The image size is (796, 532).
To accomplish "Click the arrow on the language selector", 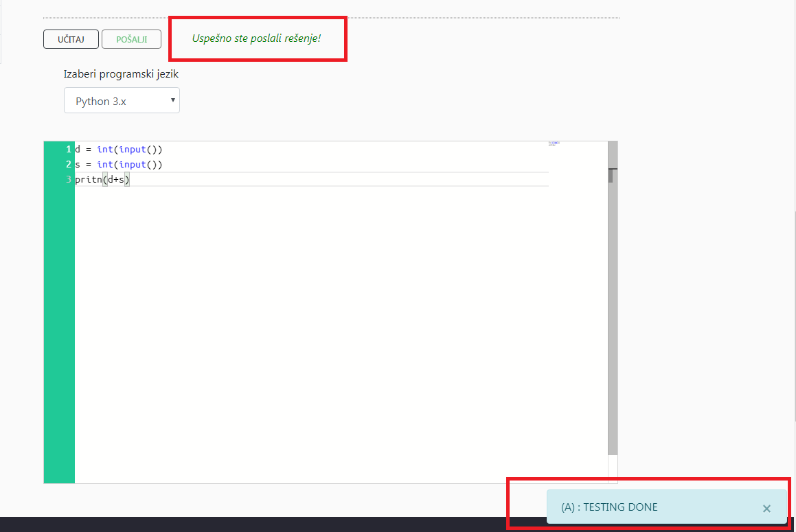I will (x=173, y=100).
